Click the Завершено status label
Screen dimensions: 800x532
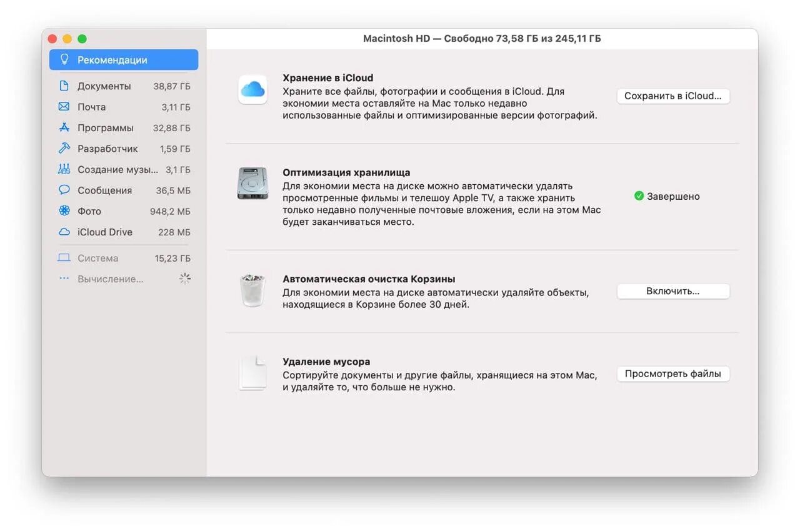tap(673, 196)
